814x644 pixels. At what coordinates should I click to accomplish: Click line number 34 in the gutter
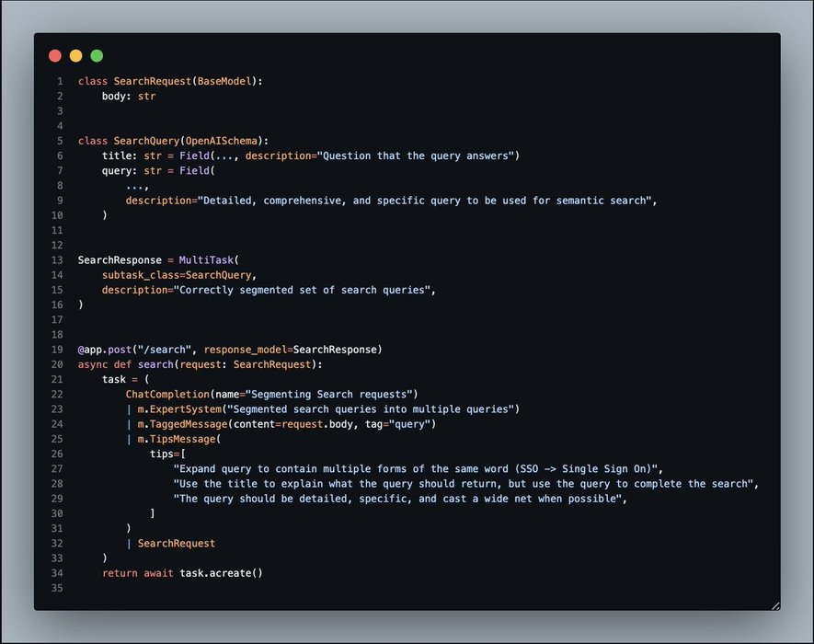pos(57,573)
